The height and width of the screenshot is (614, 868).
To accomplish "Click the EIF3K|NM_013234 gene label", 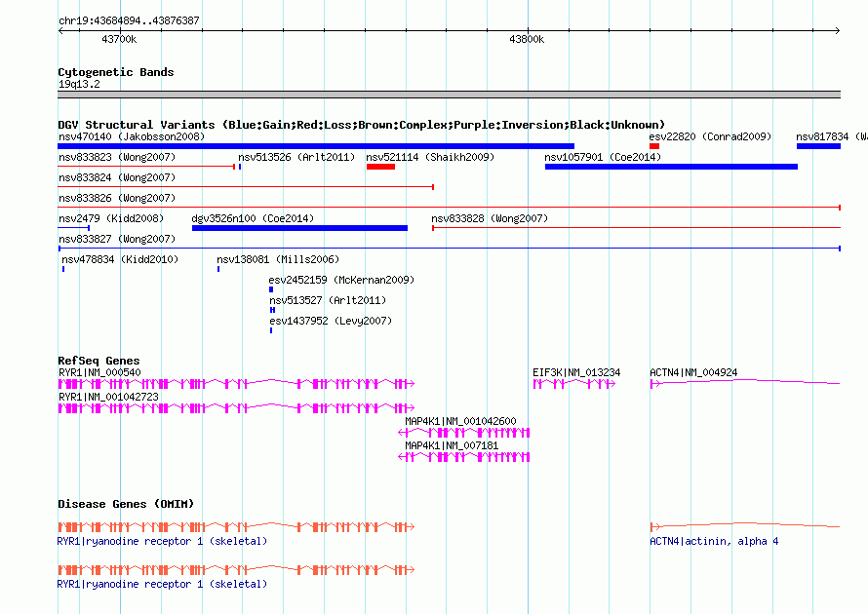I will (576, 373).
